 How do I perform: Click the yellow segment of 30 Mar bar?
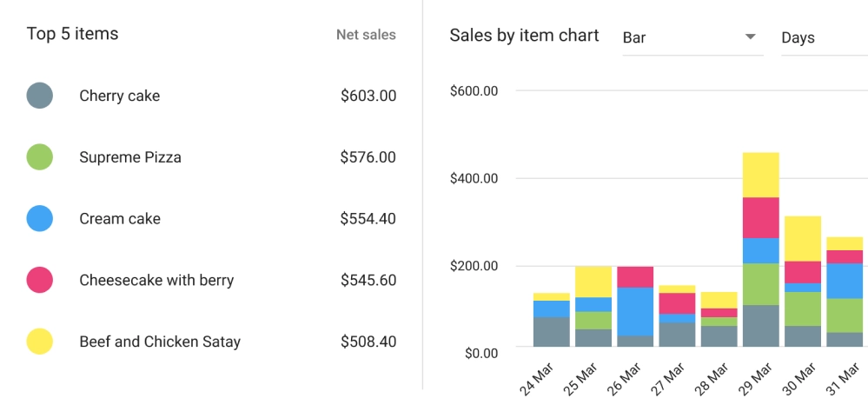[802, 238]
